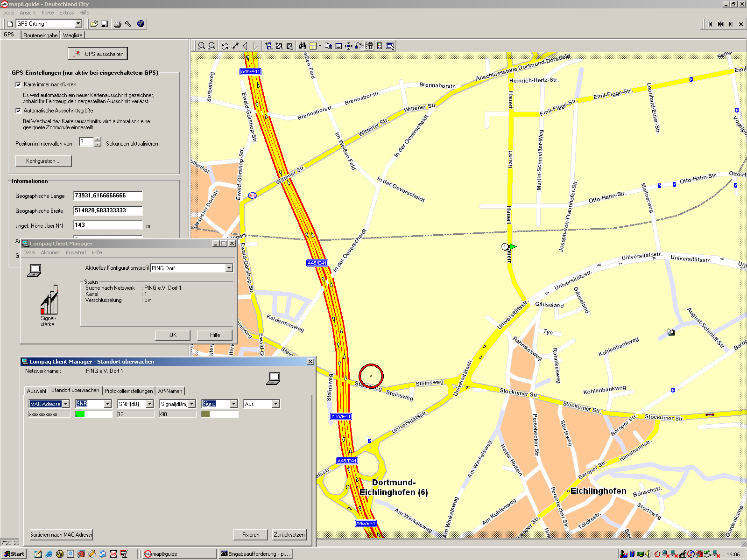
Task: Click the skip-to-first playback icon
Action: pos(711,24)
